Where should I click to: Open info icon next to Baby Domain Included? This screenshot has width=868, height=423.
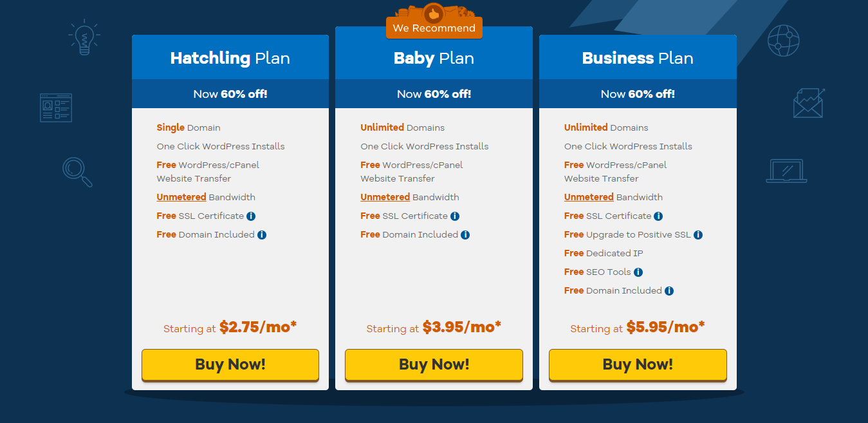click(465, 235)
